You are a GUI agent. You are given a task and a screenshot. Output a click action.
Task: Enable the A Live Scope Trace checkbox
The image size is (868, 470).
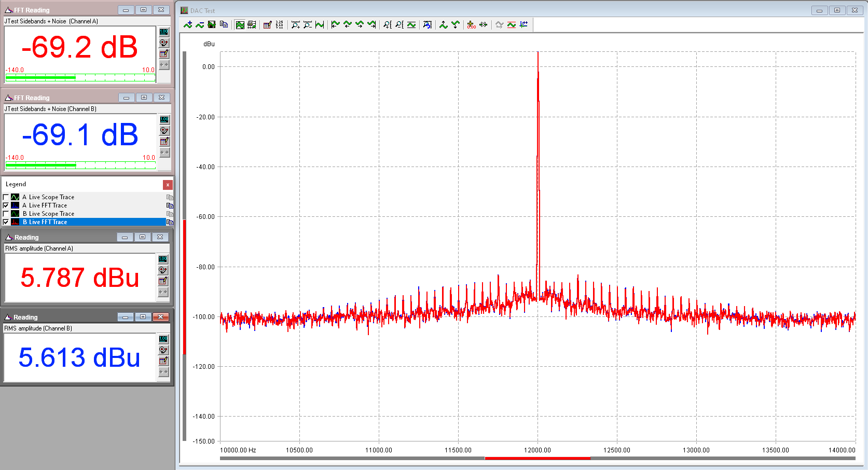(6, 197)
